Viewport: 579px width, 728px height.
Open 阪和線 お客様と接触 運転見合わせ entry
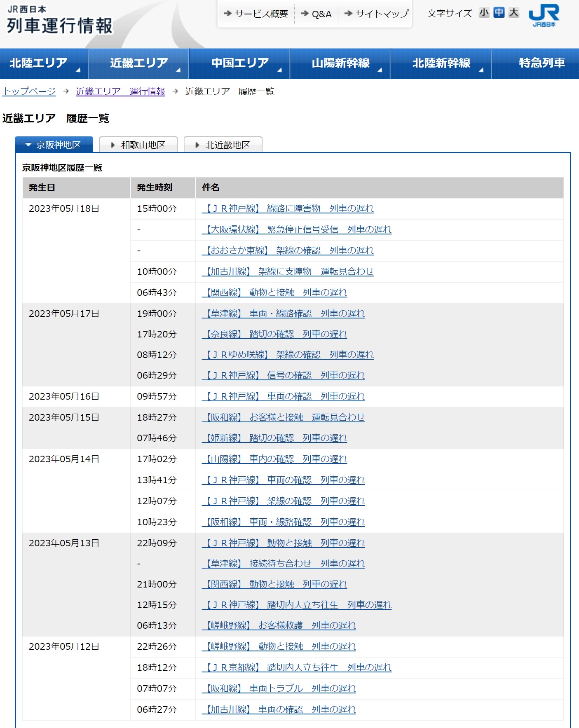coord(283,417)
